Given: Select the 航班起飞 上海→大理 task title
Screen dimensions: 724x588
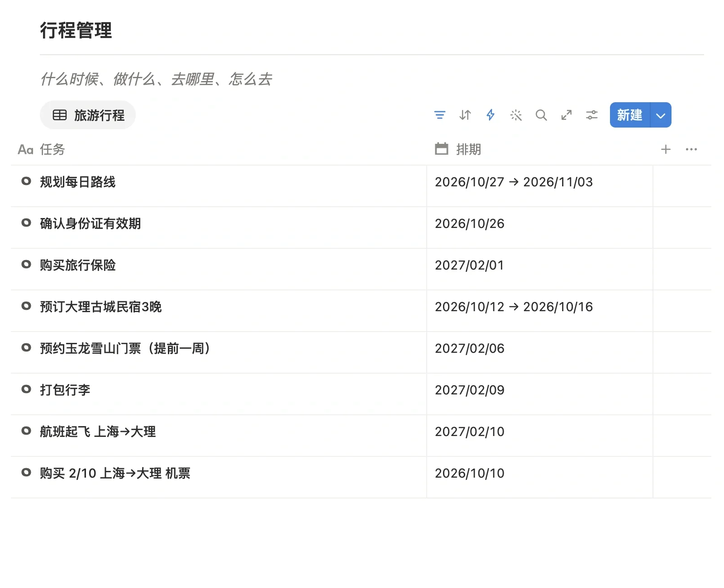Looking at the screenshot, I should 97,432.
